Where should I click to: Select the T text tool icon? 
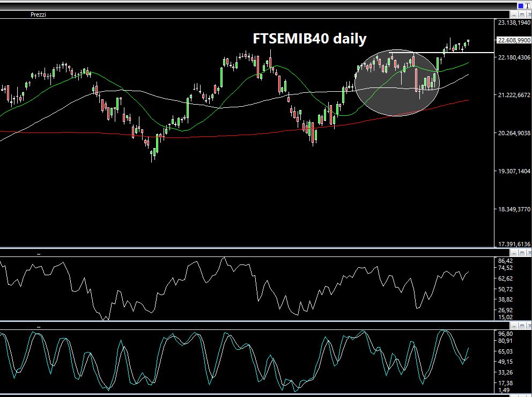click(527, 6)
